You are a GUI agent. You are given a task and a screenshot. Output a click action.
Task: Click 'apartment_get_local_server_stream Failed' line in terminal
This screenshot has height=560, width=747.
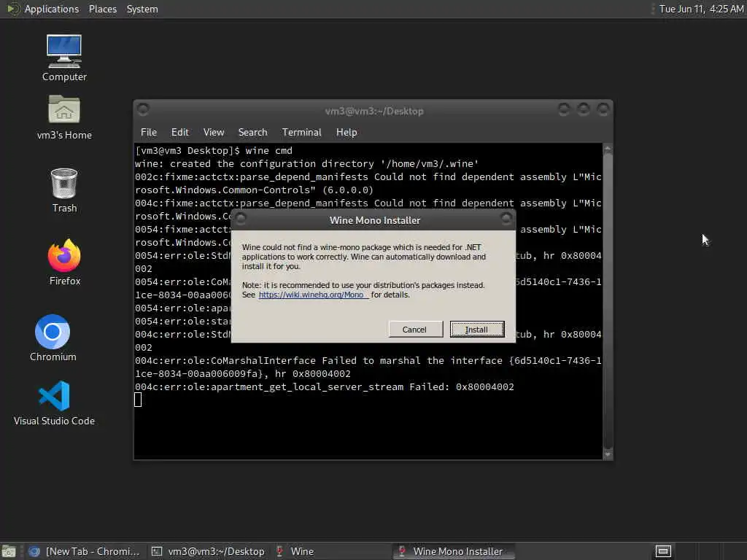coord(324,386)
